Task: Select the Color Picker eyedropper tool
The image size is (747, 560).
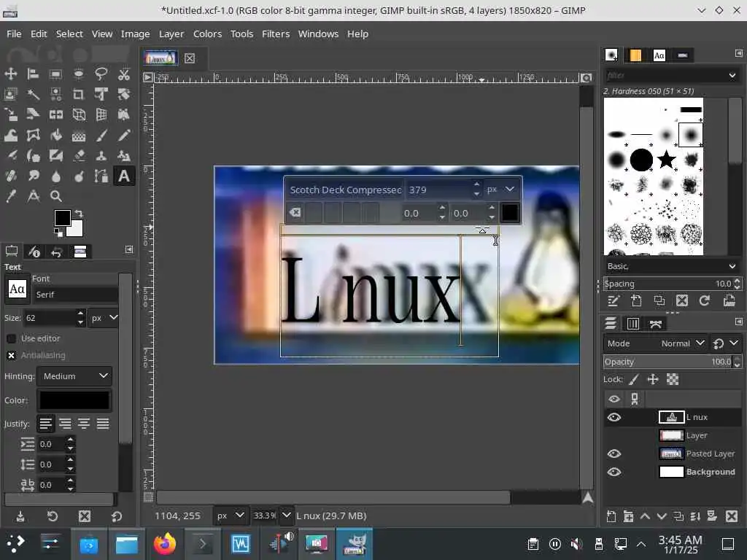Action: point(10,196)
